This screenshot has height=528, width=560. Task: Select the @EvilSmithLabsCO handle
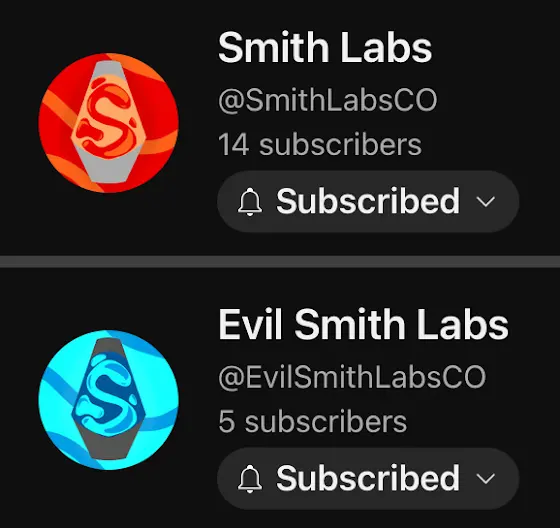pos(352,377)
